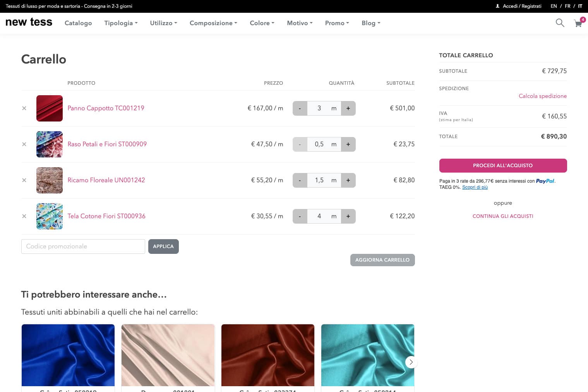Expand the Tipologia dropdown menu
The height and width of the screenshot is (392, 588).
click(121, 23)
